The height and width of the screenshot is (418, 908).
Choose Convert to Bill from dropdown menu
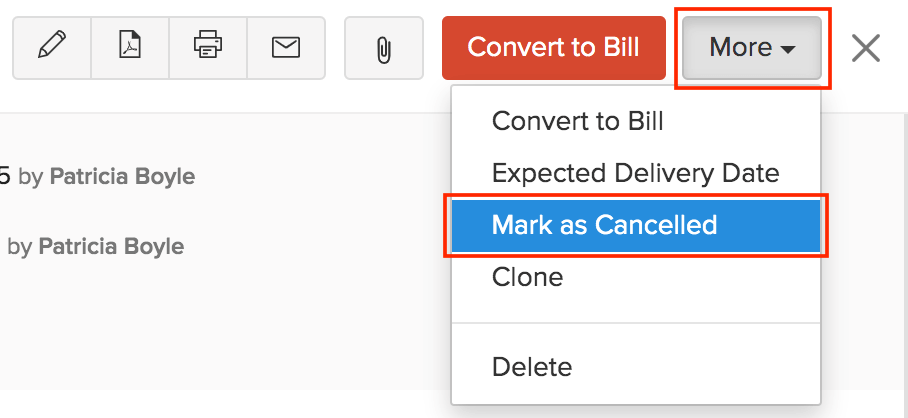(577, 122)
